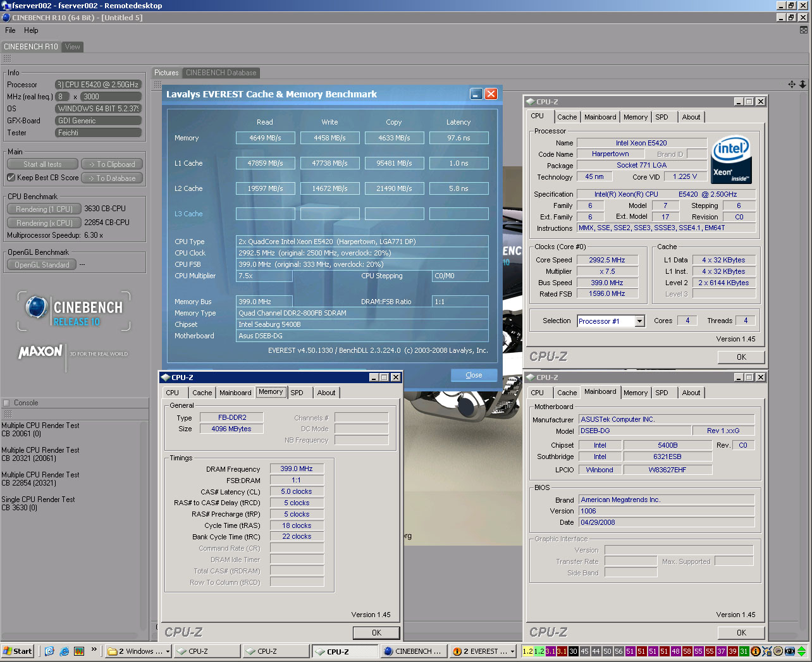Run Rendering (1 CPU) benchmark

pos(44,209)
